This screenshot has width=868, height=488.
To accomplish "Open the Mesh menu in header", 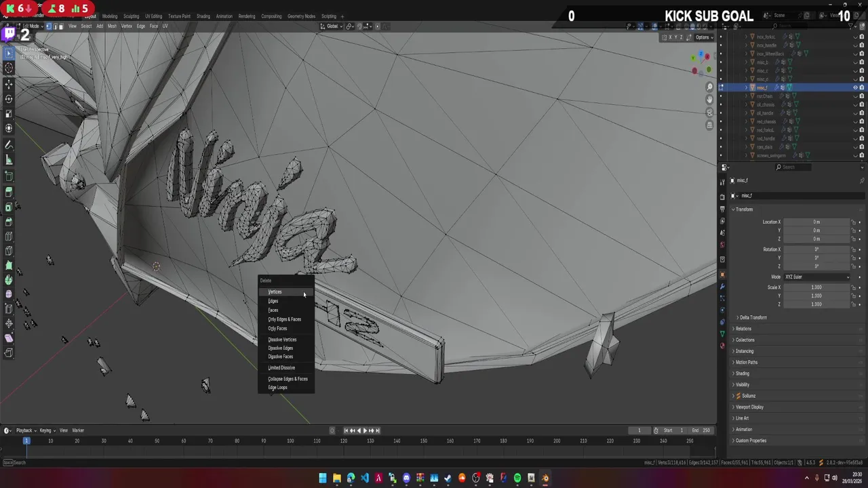I will [x=113, y=26].
